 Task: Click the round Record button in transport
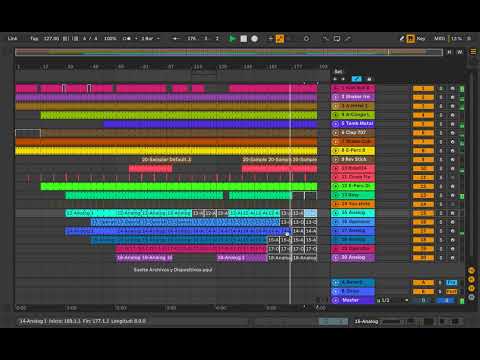(255, 39)
